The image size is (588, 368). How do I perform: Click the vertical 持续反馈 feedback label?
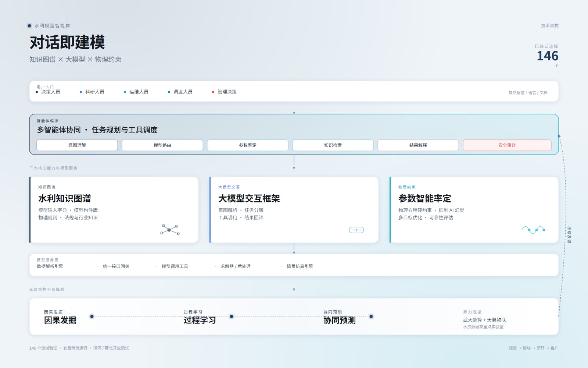coord(569,235)
